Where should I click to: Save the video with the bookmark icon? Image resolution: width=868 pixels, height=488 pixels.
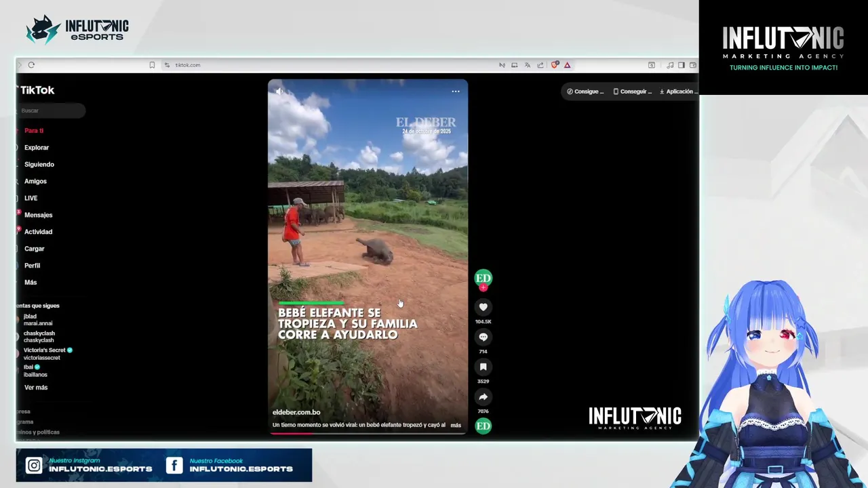tap(483, 367)
